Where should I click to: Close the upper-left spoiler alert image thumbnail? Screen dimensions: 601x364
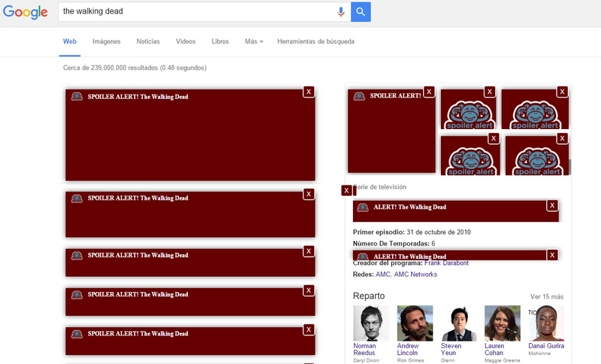pos(490,92)
